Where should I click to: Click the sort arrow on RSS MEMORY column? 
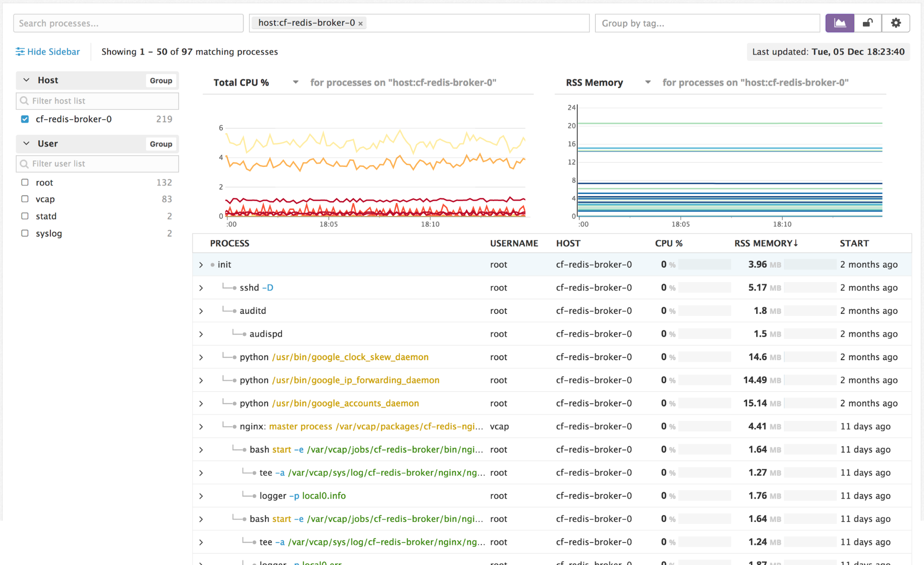point(796,243)
